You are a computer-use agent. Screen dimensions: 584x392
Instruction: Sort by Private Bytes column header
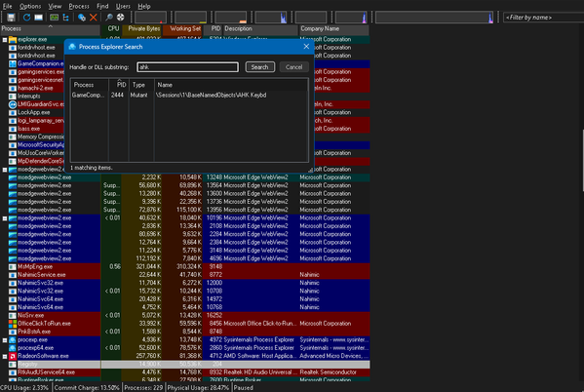click(x=142, y=28)
